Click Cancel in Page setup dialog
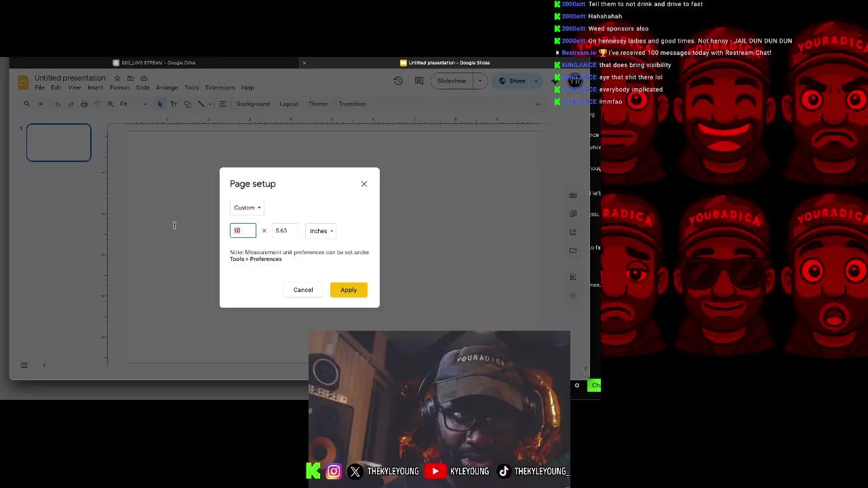This screenshot has width=868, height=488. [303, 290]
